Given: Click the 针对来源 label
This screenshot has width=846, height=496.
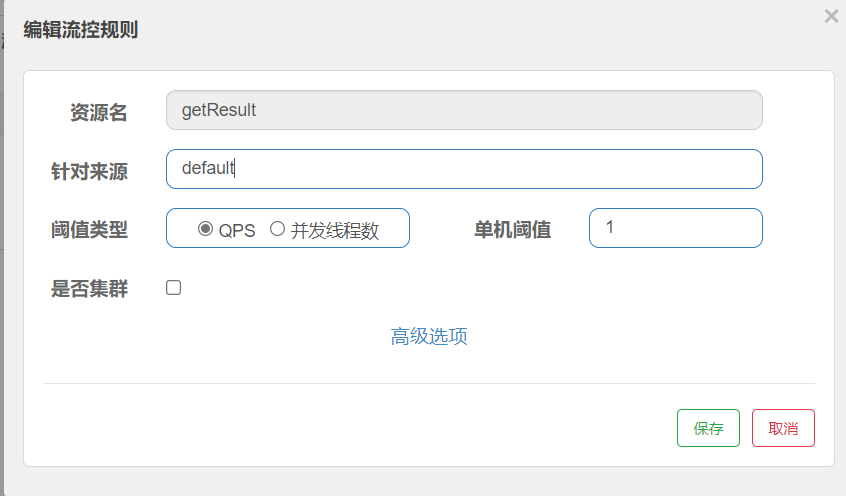Looking at the screenshot, I should 90,171.
